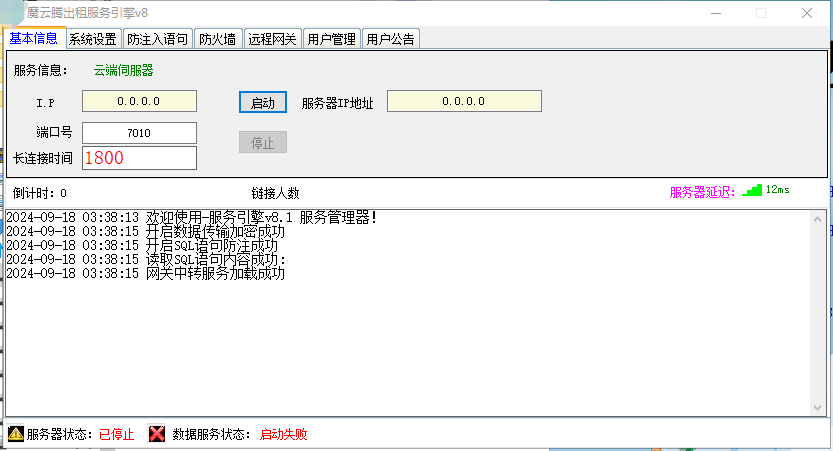This screenshot has width=833, height=451.
Task: Click the green signal-strength bars icon
Action: pos(752,190)
